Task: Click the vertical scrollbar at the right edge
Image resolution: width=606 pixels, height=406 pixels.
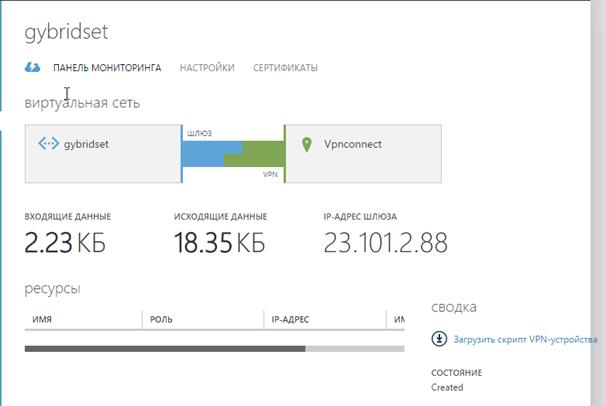Action: (x=598, y=203)
